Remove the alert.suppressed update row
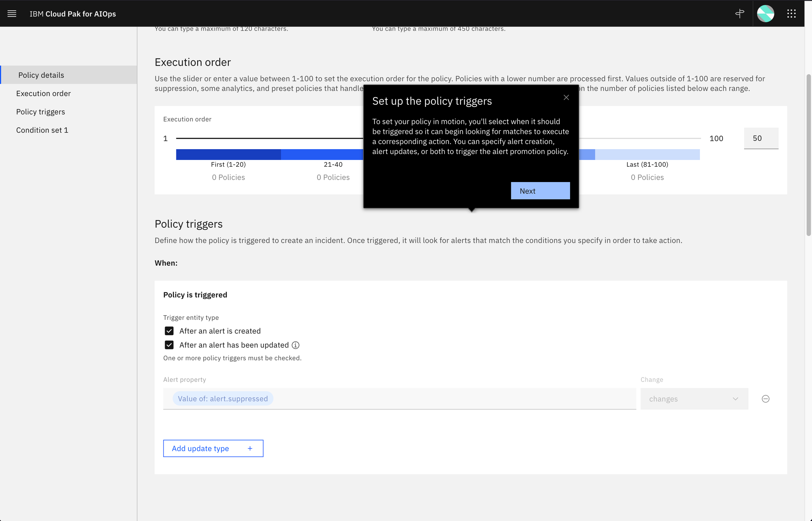This screenshot has width=812, height=521. 765,399
